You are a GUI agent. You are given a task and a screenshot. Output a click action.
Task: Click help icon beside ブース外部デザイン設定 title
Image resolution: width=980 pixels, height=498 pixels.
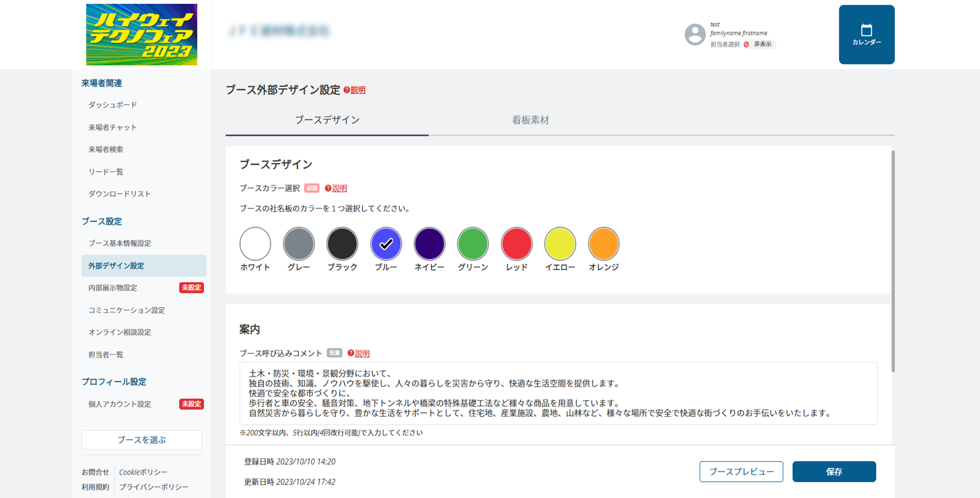point(346,90)
